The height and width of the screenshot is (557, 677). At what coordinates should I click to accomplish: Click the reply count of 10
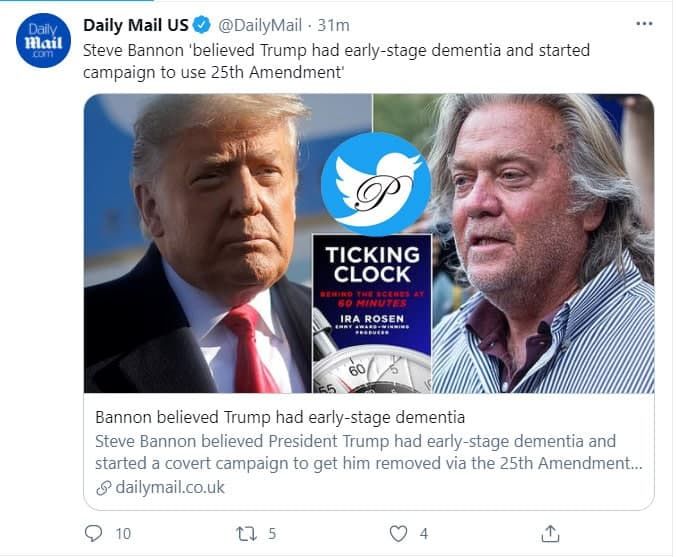point(123,534)
